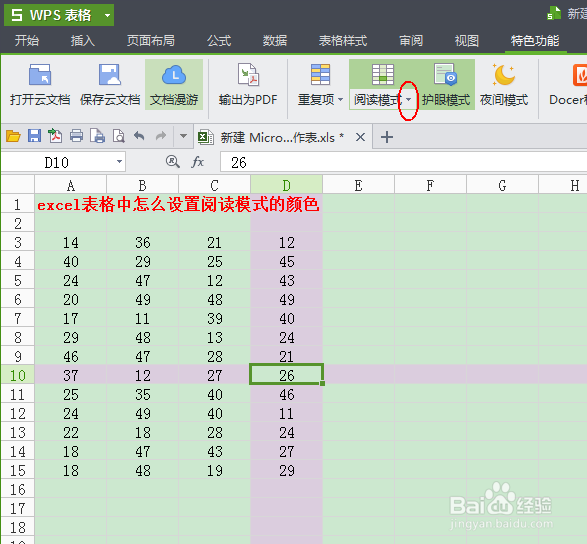This screenshot has height=544, width=587.
Task: Select cell A3 with value 14
Action: (71, 243)
